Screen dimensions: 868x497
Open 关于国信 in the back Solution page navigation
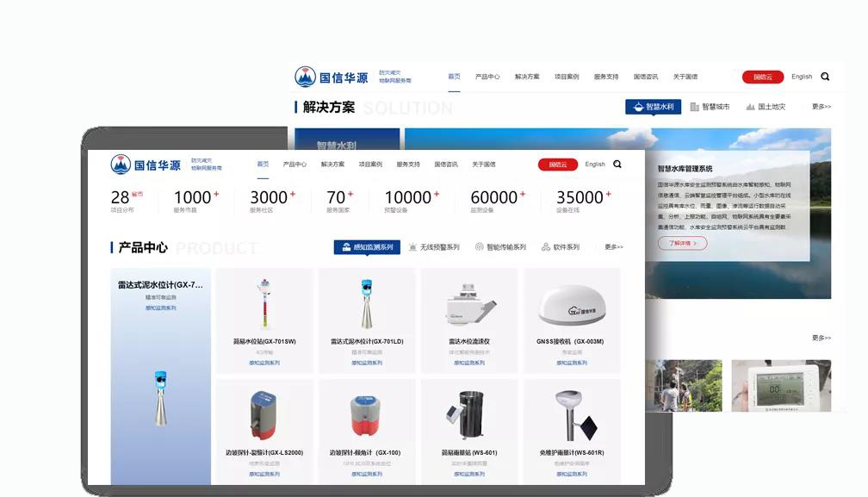tap(685, 77)
